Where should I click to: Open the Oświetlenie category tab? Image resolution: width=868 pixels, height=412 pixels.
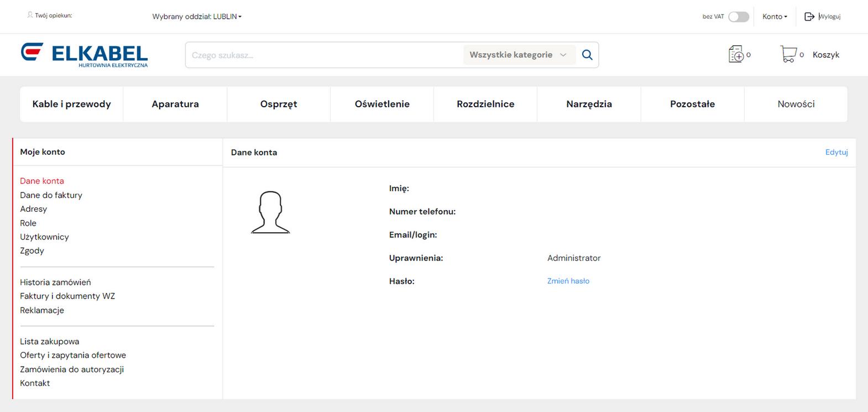(x=382, y=104)
